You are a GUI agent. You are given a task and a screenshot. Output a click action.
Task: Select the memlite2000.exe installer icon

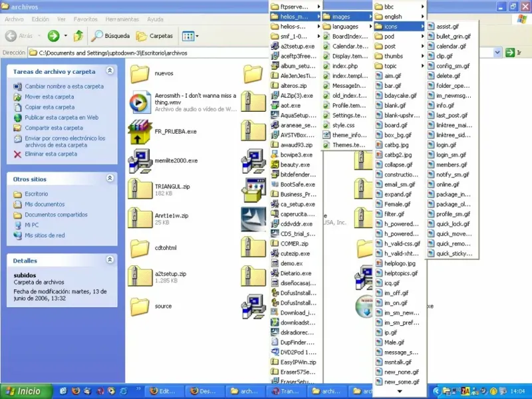[140, 161]
